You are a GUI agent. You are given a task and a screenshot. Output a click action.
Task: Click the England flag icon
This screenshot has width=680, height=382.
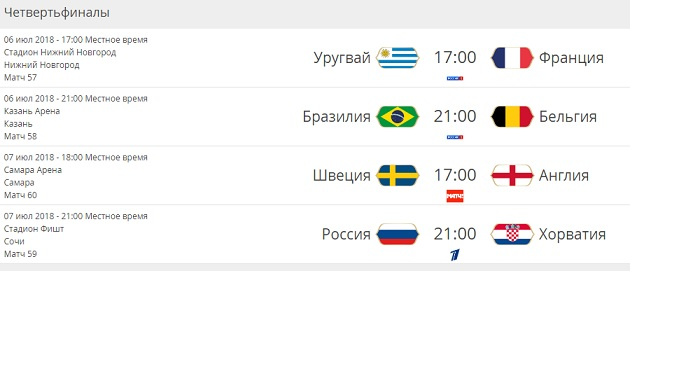[512, 175]
